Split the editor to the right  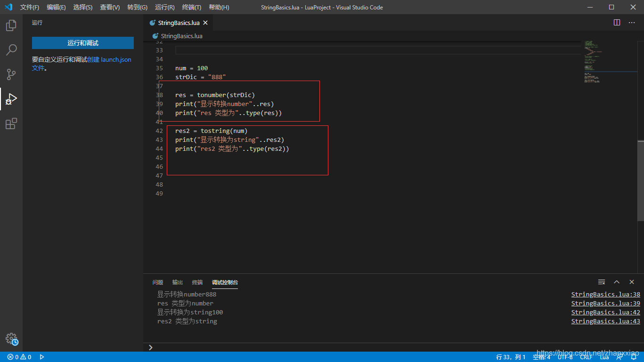617,23
